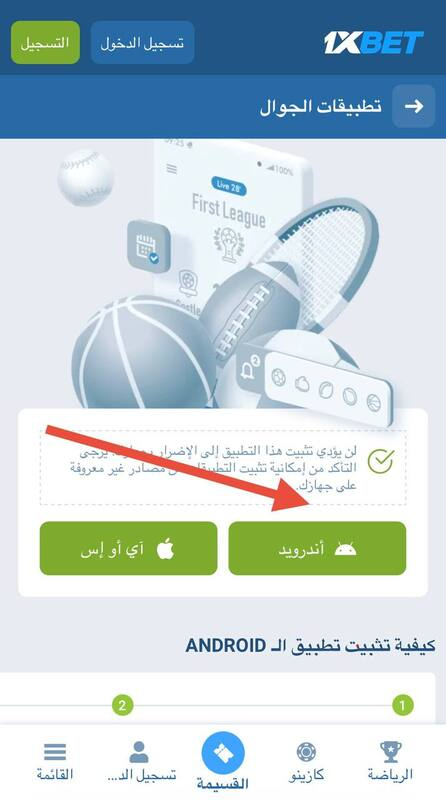Select step 2 in installation guide
Screen dimensions: 446x800
click(122, 706)
